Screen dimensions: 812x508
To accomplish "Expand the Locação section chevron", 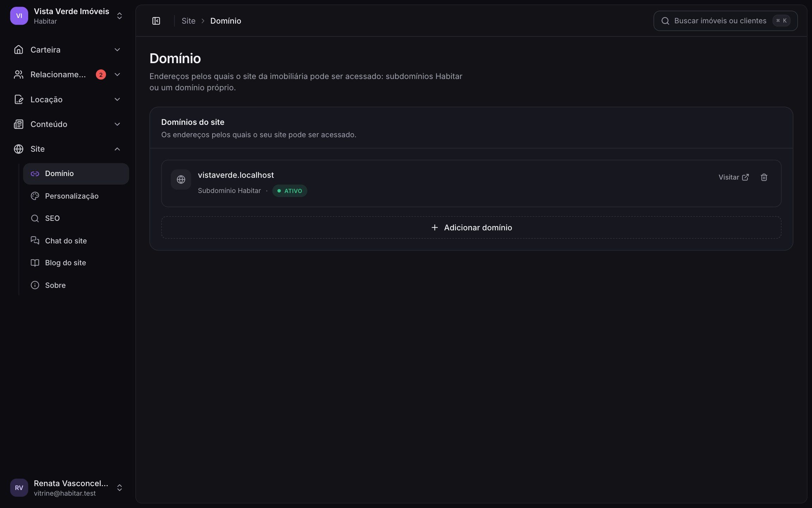I will click(x=117, y=99).
